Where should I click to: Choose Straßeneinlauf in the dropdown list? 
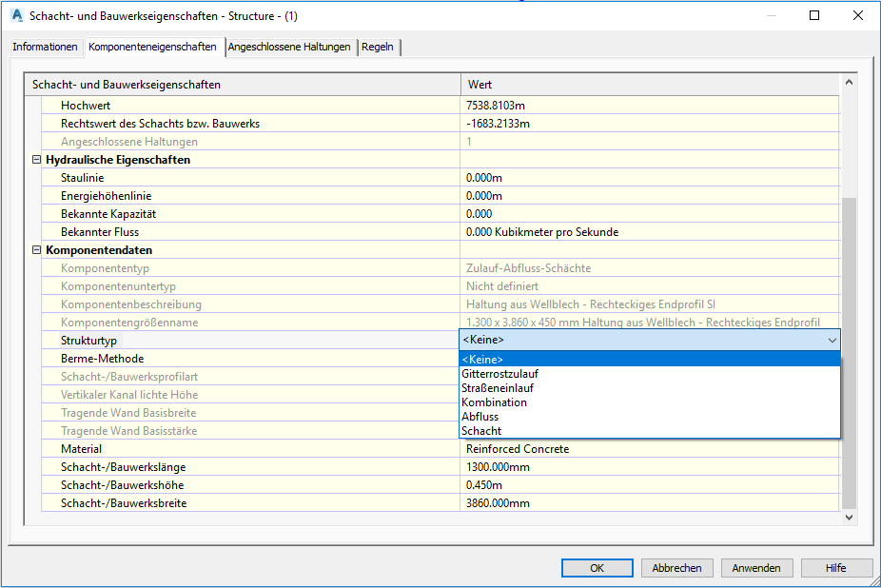click(499, 388)
